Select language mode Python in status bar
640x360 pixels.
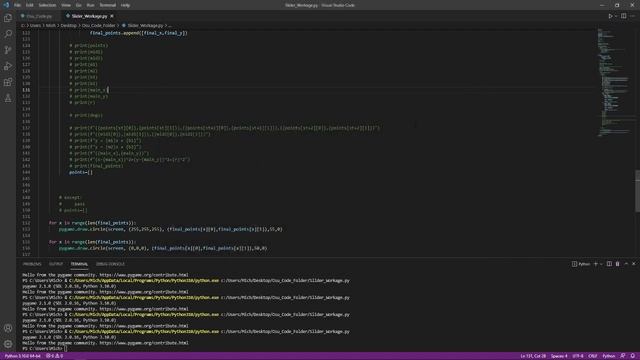[x=609, y=356]
